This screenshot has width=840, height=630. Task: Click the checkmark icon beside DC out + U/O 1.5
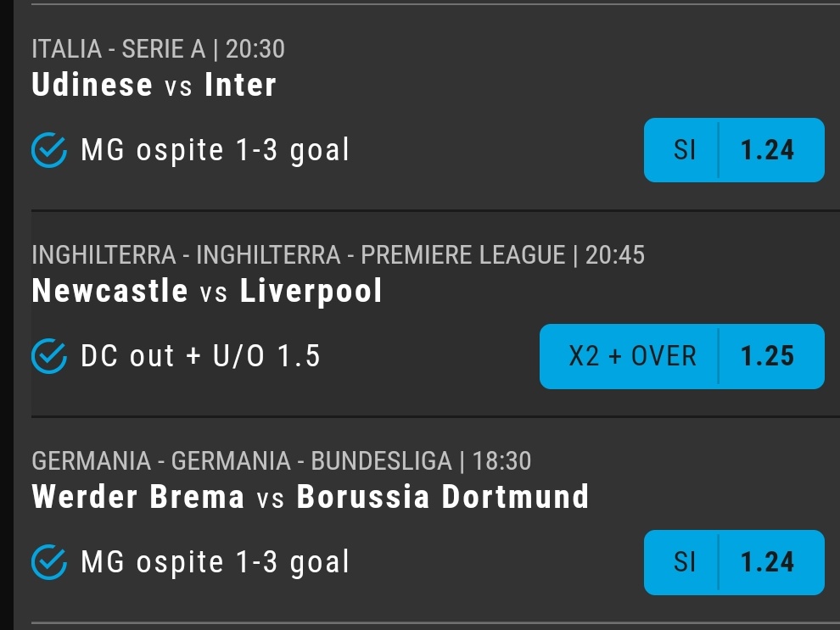click(49, 356)
